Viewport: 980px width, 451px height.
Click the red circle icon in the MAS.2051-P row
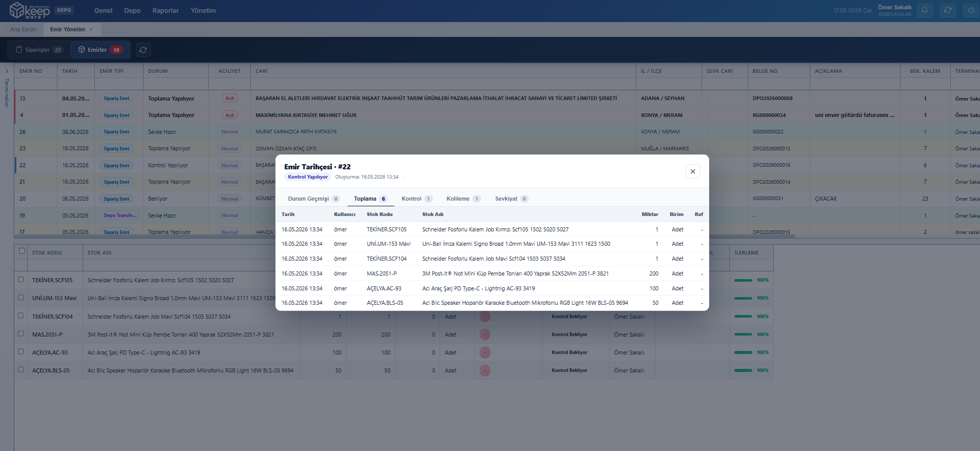tap(485, 335)
